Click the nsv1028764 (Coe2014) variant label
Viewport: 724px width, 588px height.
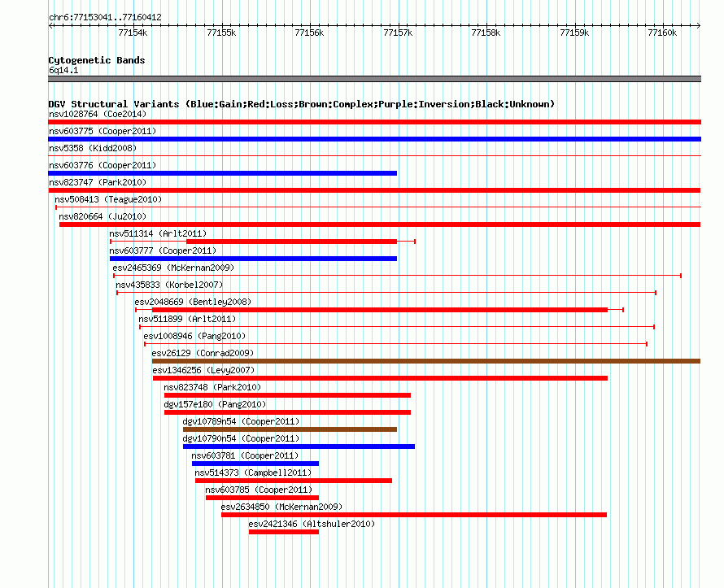(x=98, y=114)
